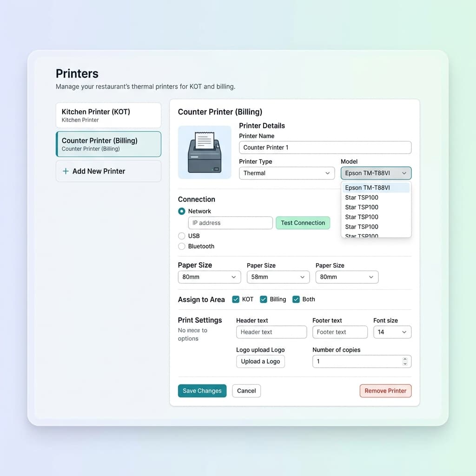Click Remove Printer

385,390
